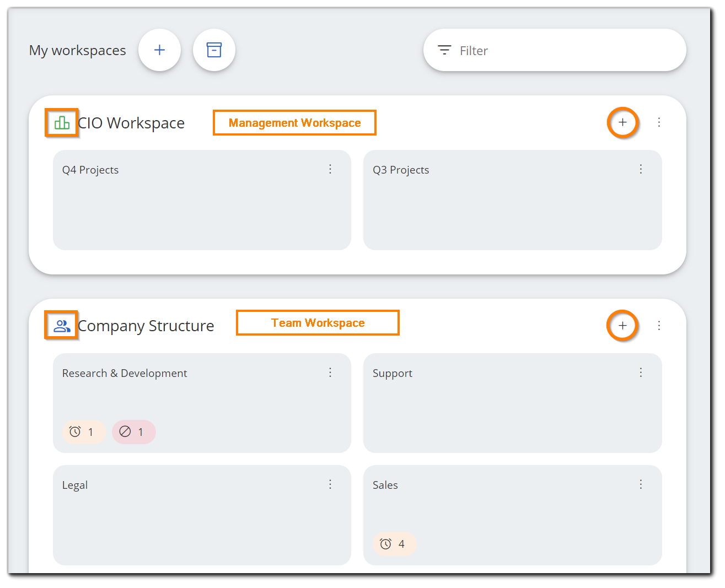Viewport: 725px width, 588px height.
Task: Open the archived workspaces button
Action: [214, 50]
